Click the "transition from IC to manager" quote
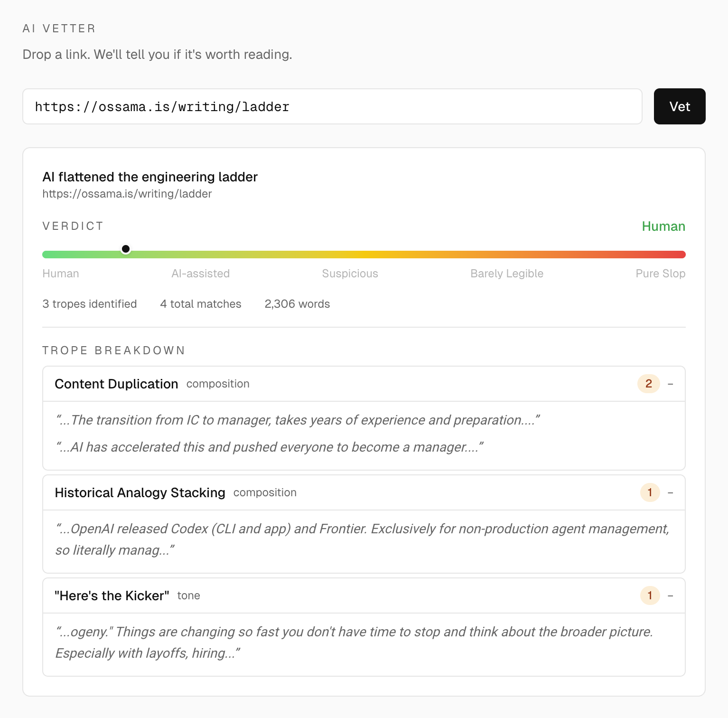The height and width of the screenshot is (718, 728). click(x=298, y=420)
